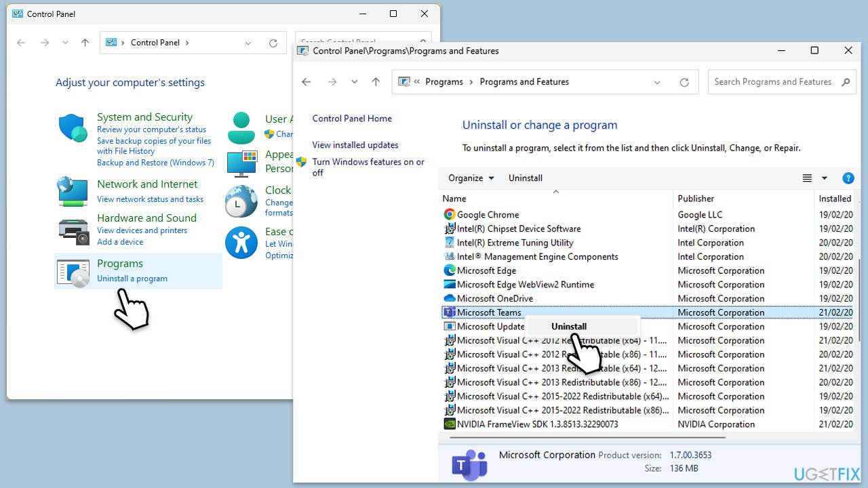Open Control Panel Home link
The height and width of the screenshot is (488, 868).
[x=352, y=119]
